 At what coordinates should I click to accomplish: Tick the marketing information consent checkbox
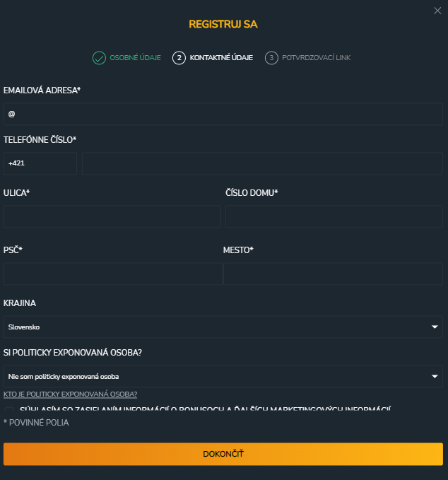click(x=9, y=409)
